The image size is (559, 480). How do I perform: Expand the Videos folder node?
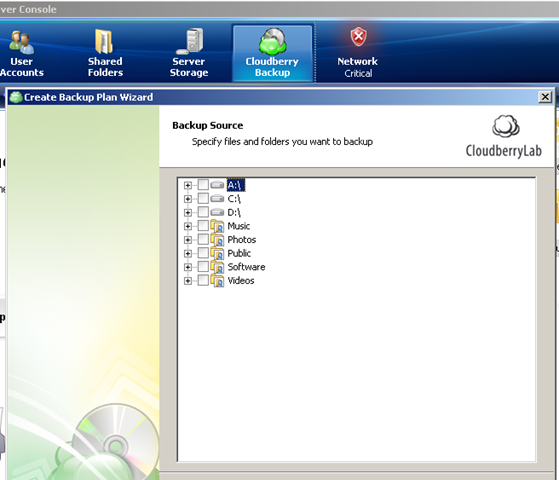(x=188, y=281)
